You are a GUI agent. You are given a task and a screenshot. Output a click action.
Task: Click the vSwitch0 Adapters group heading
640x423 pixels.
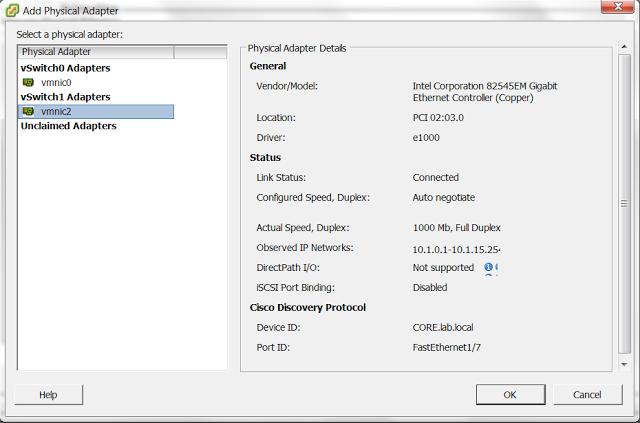[x=66, y=68]
